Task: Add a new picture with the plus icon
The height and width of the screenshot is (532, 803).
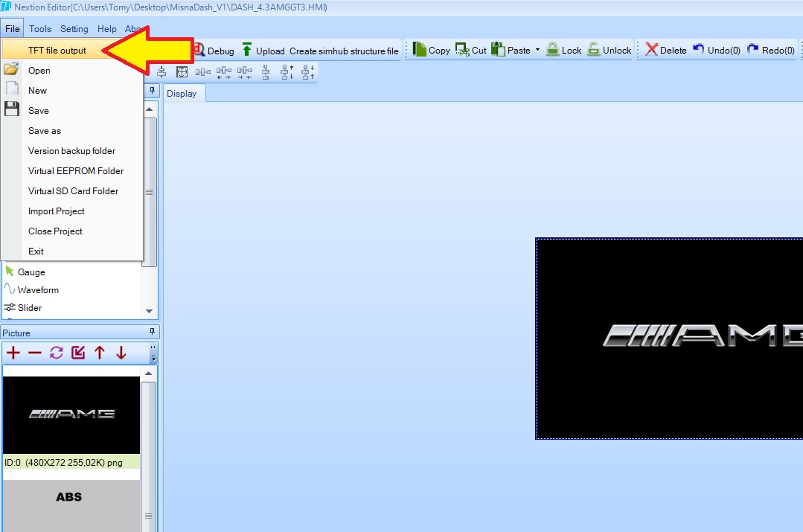Action: coord(13,353)
